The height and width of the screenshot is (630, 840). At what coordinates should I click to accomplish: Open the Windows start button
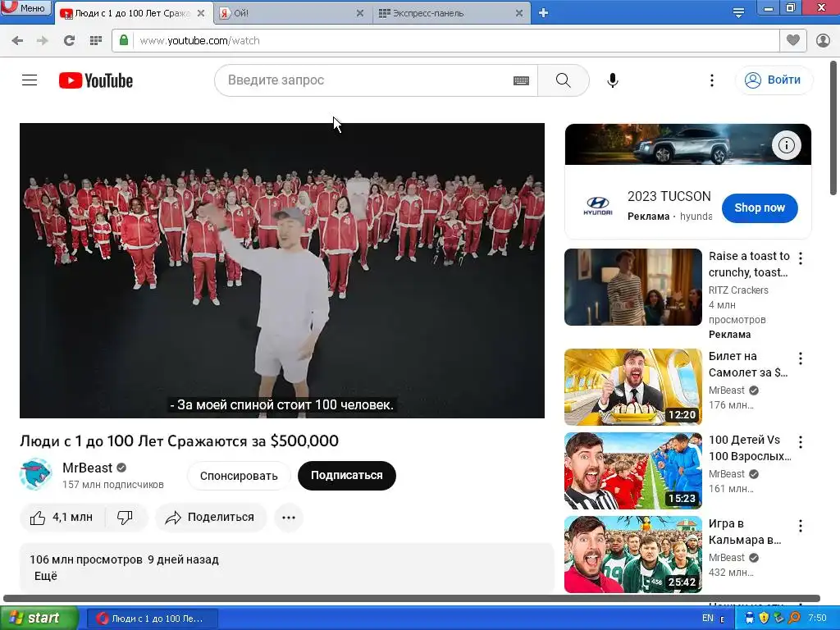click(x=39, y=619)
